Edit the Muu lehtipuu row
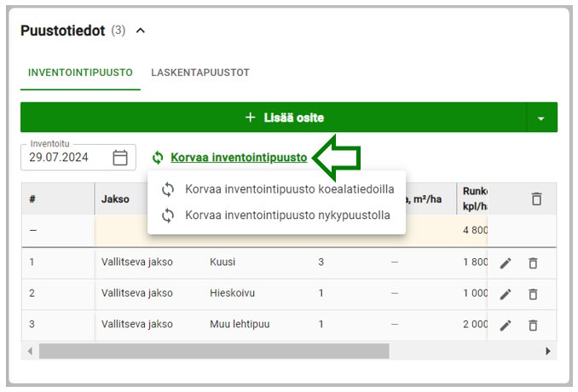This screenshot has width=578, height=392. (506, 326)
